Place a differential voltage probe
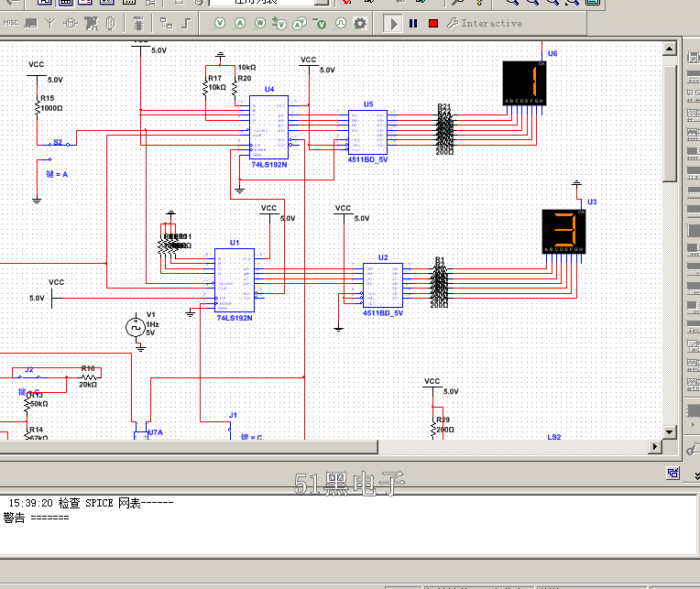The height and width of the screenshot is (589, 700). pyautogui.click(x=279, y=23)
